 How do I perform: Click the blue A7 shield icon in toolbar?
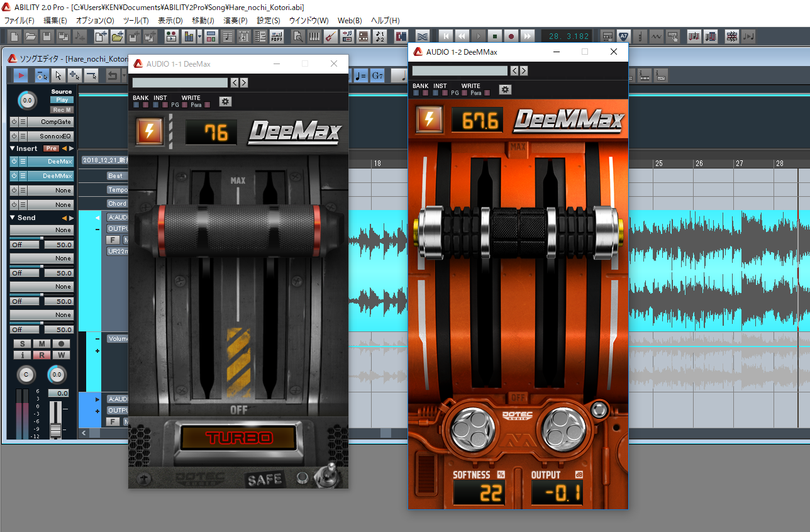(x=623, y=36)
